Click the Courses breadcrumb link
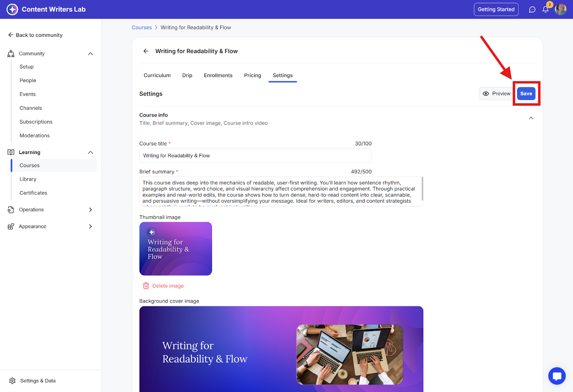Image resolution: width=573 pixels, height=392 pixels. pyautogui.click(x=142, y=28)
